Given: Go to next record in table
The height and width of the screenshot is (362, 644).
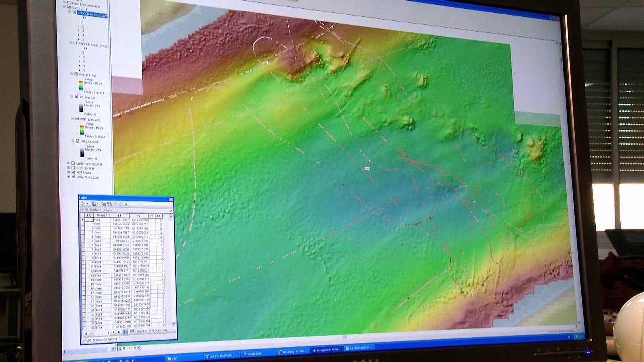Looking at the screenshot, I should pos(113,332).
